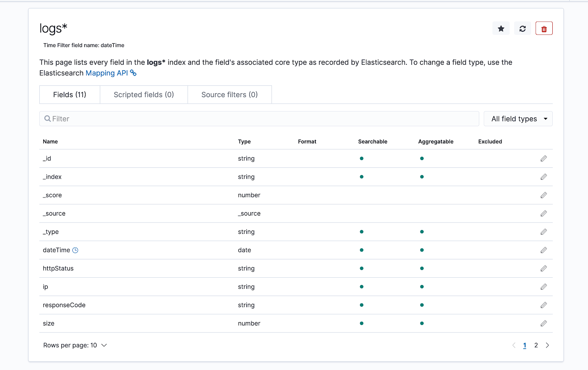Select the httpStatus field name
The width and height of the screenshot is (588, 370).
[x=58, y=268]
